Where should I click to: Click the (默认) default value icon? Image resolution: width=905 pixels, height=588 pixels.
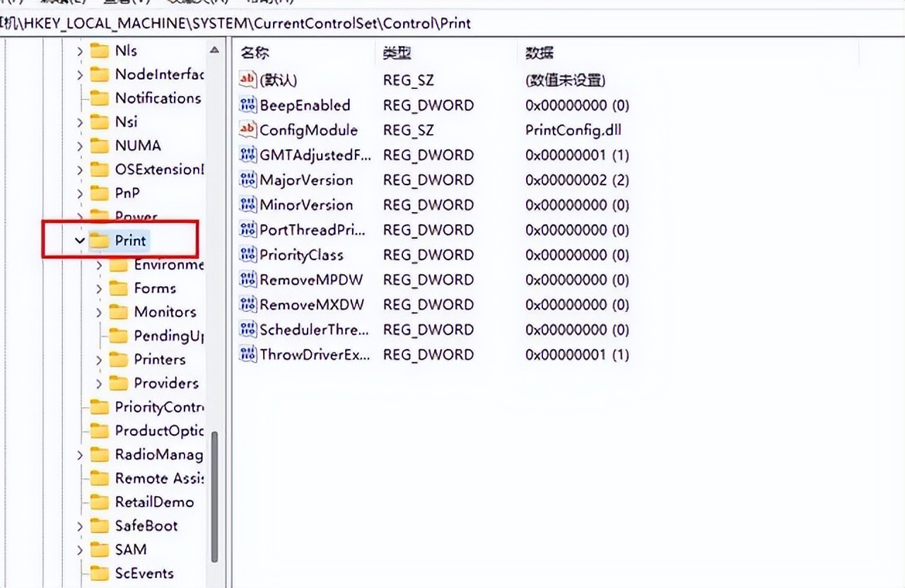tap(247, 80)
